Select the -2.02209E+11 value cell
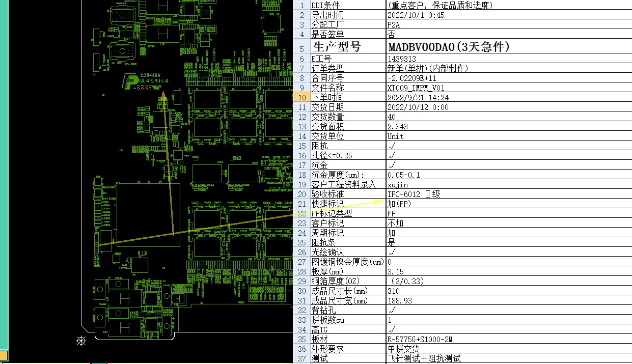This screenshot has width=632, height=364. [509, 78]
